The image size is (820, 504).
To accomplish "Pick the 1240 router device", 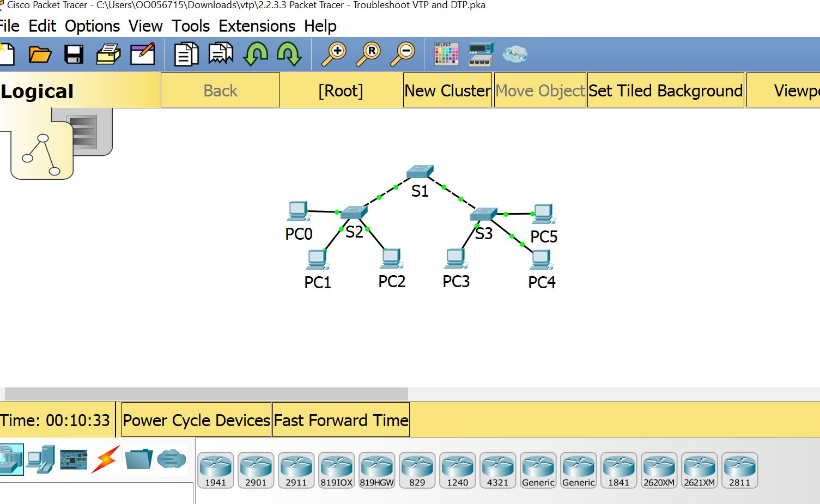I will pyautogui.click(x=458, y=470).
